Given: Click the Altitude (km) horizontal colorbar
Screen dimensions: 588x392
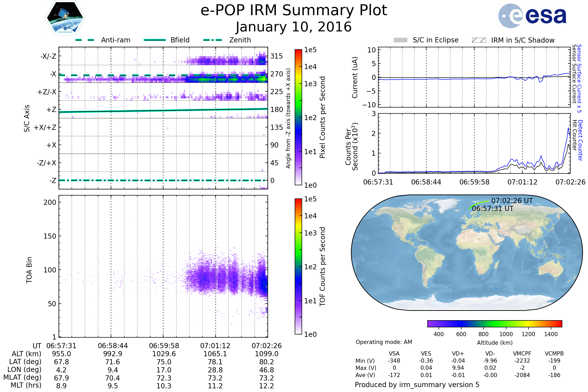Looking at the screenshot, I should pos(495,324).
